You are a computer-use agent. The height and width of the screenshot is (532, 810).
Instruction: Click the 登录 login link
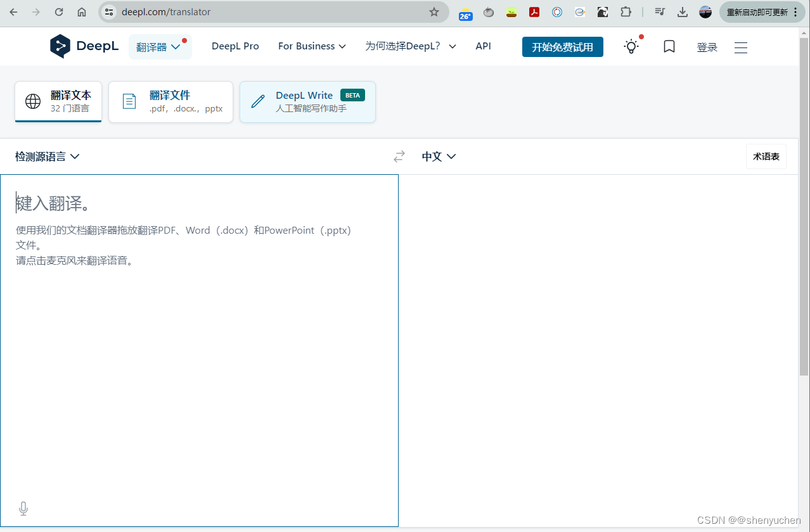[707, 47]
